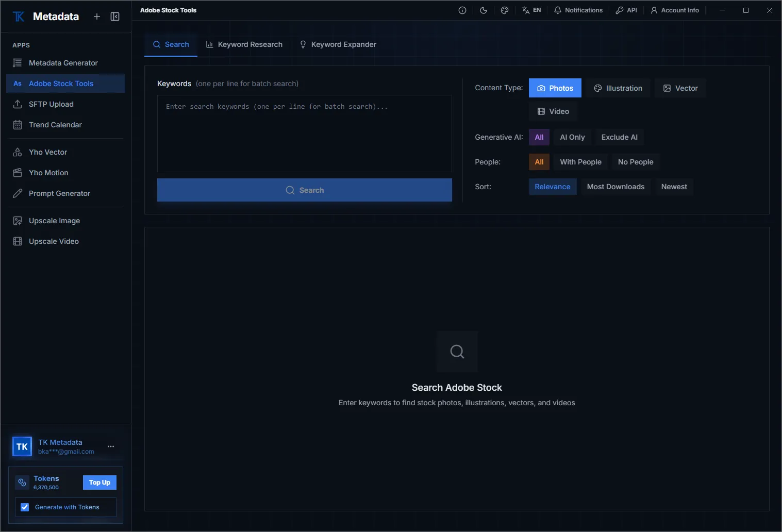Open SFTP Upload app

coord(65,104)
